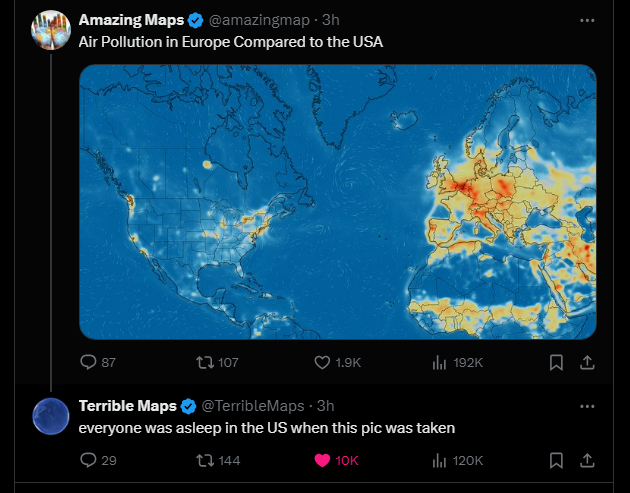Viewport: 630px width, 493px height.
Task: Share the Terrible Maps reply
Action: click(588, 460)
